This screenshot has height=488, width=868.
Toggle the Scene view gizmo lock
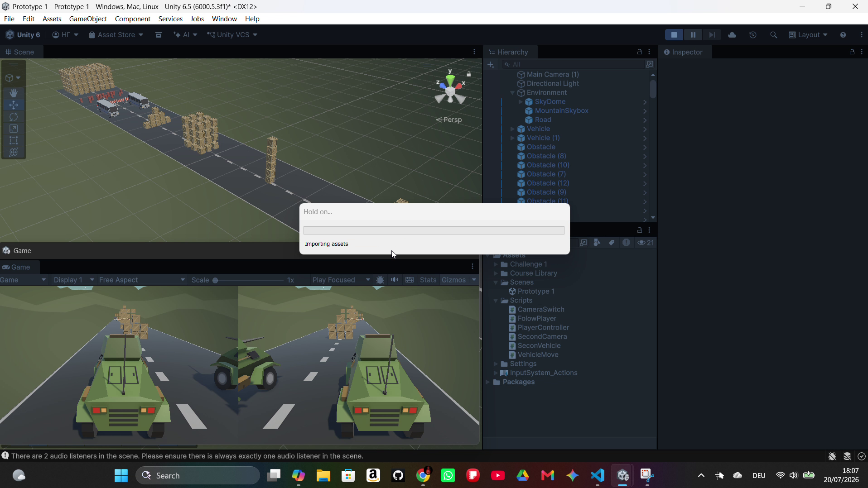(469, 74)
